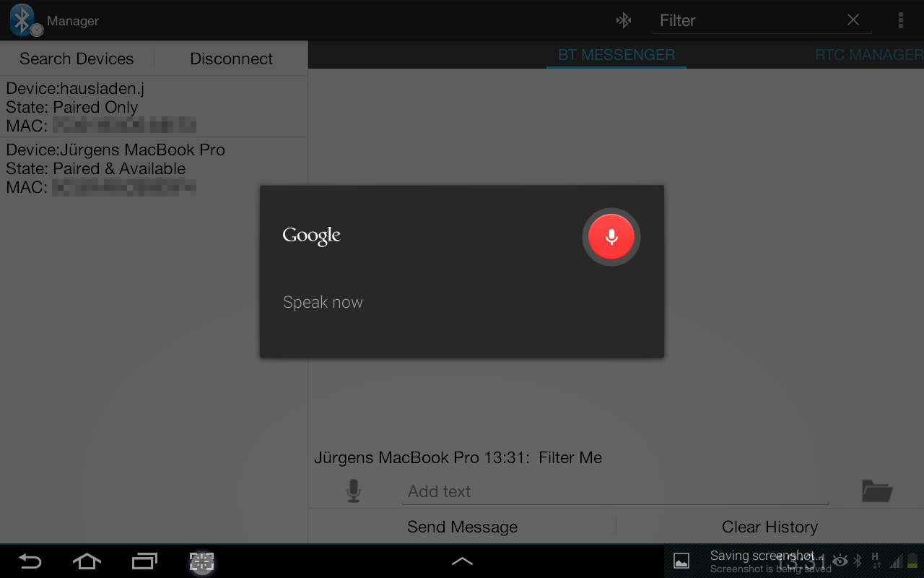Viewport: 924px width, 578px height.
Task: Switch to the RTC MANAGER tab
Action: tap(869, 55)
